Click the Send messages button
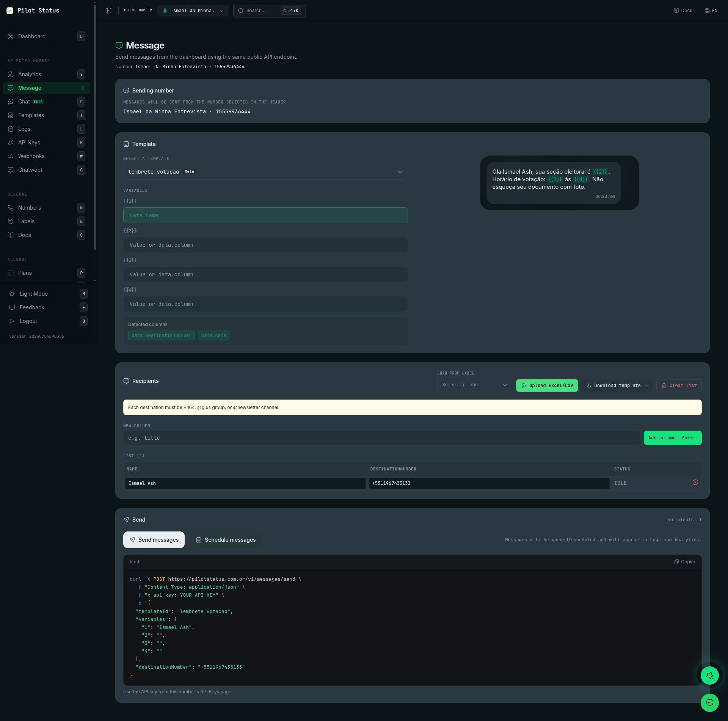728x721 pixels. coord(154,540)
